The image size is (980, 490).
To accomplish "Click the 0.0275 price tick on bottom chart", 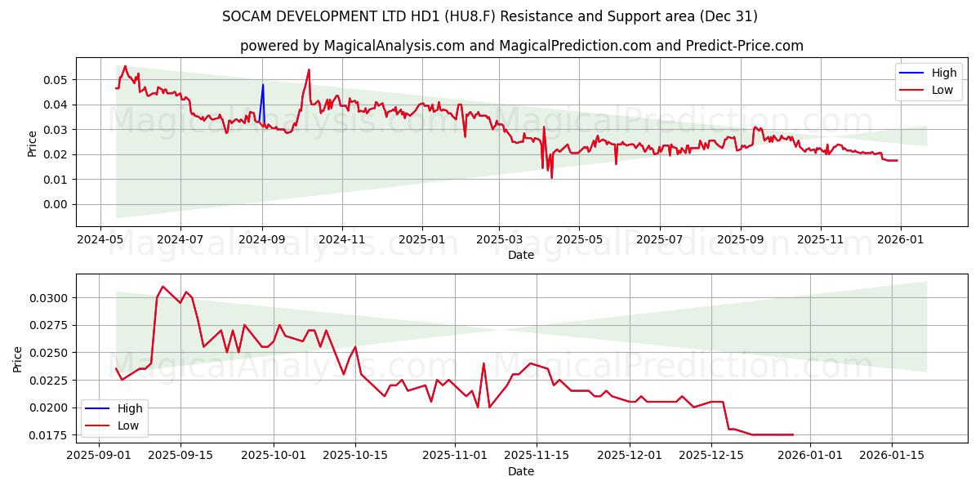I will click(x=49, y=325).
